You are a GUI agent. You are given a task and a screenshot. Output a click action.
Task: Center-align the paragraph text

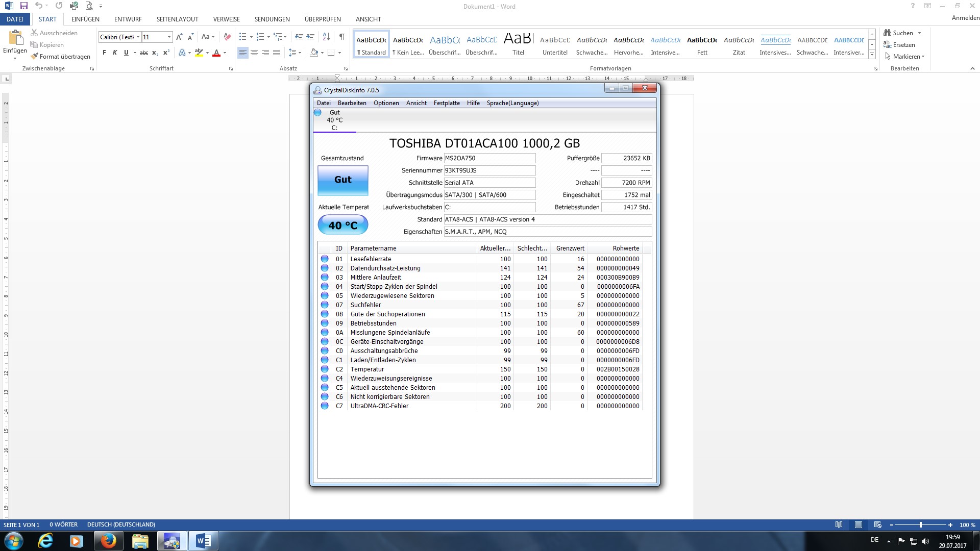[254, 53]
